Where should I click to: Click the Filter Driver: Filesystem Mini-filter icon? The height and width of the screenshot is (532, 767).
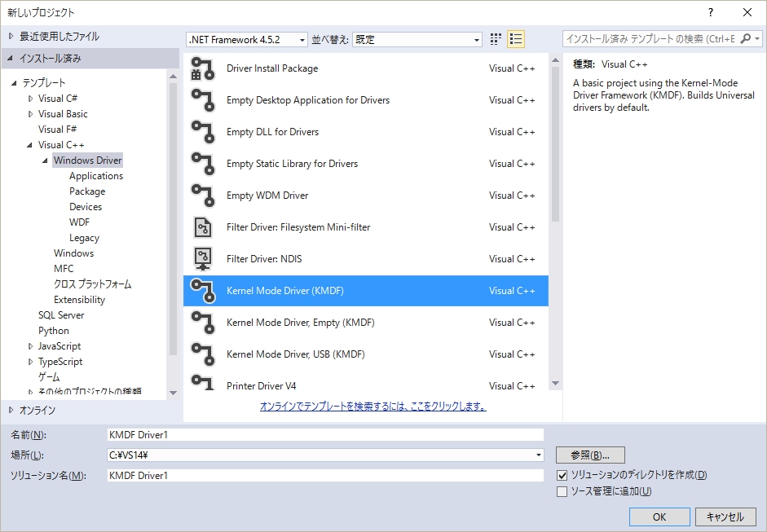pyautogui.click(x=201, y=227)
